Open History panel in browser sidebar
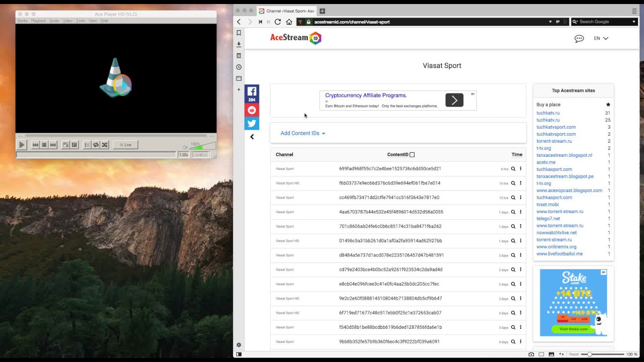The image size is (644, 362). tap(239, 67)
